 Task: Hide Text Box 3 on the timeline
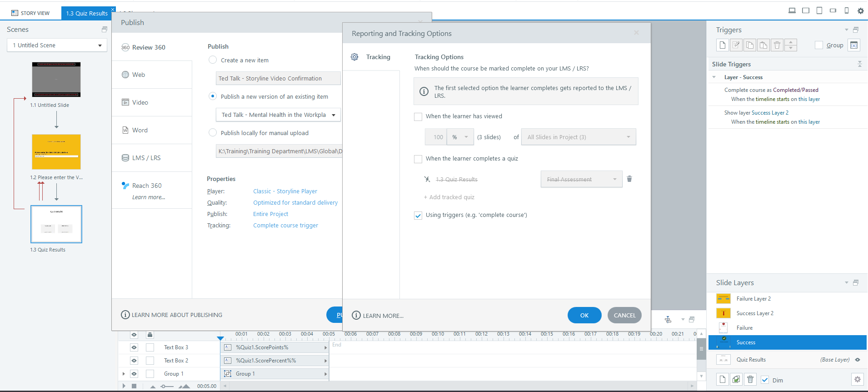134,347
